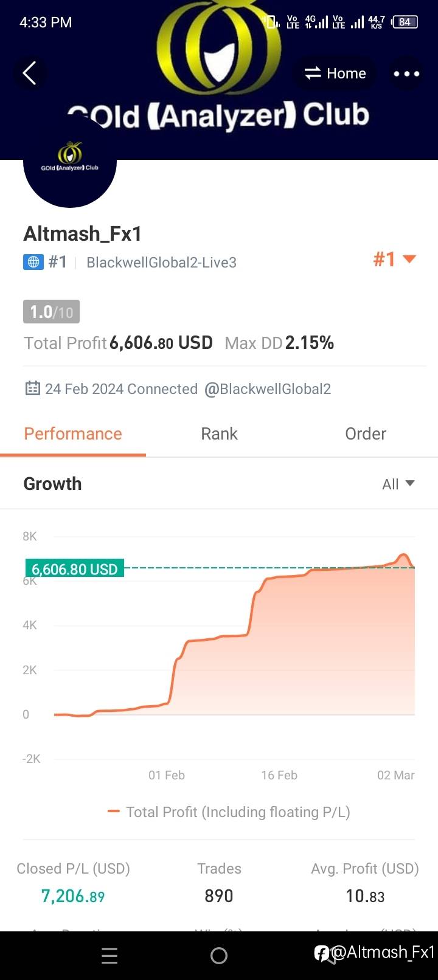Expand the orange #1 account dropdown

394,260
